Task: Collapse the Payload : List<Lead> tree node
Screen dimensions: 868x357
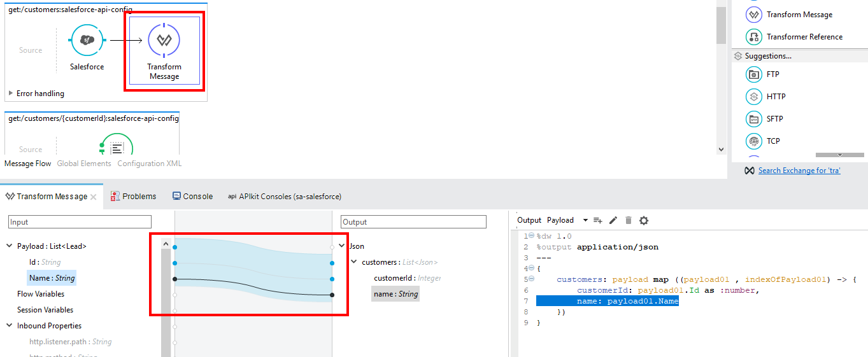Action: [x=10, y=246]
